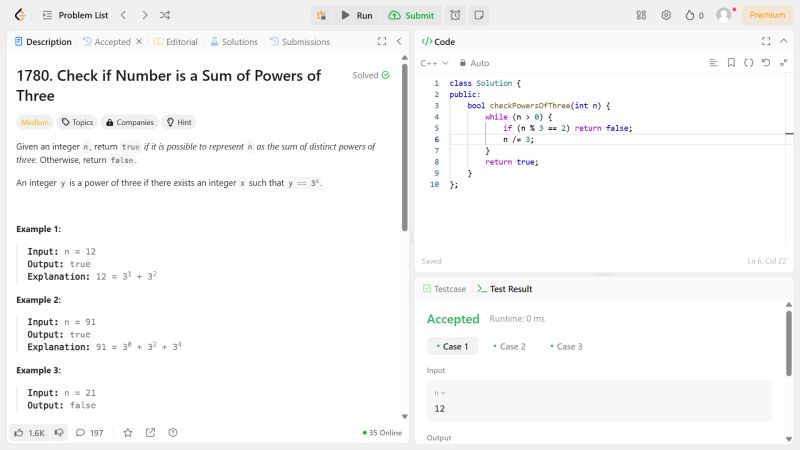Switch to the Testcase tab
Viewport: 800px width, 450px height.
click(444, 289)
